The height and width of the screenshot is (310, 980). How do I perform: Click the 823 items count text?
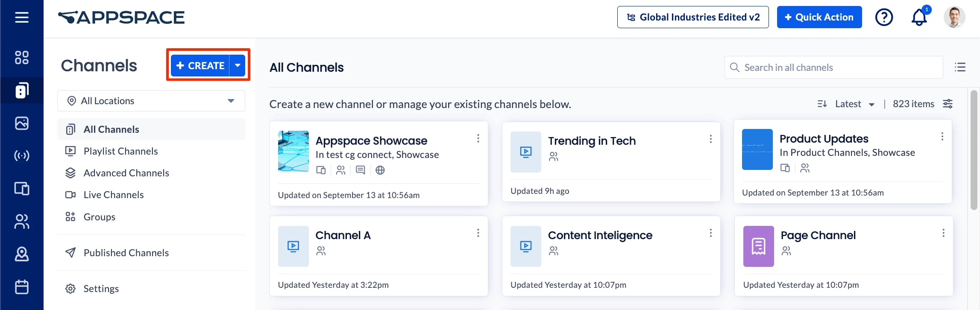click(x=913, y=104)
